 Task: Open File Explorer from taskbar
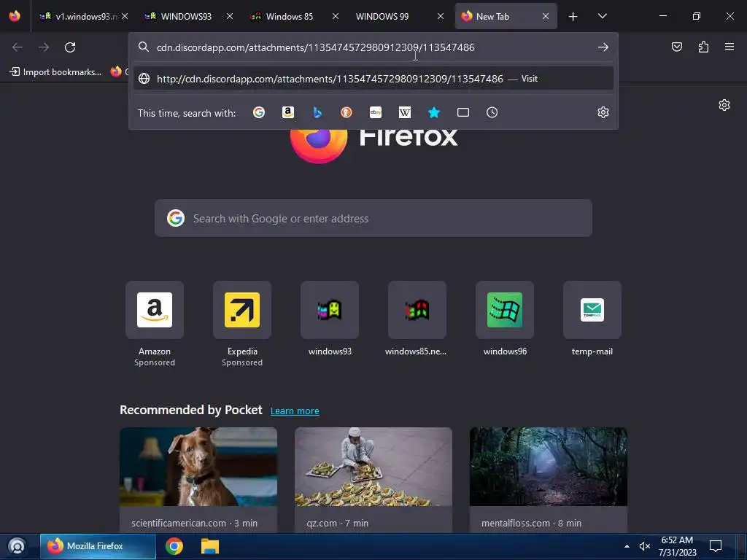pos(209,546)
